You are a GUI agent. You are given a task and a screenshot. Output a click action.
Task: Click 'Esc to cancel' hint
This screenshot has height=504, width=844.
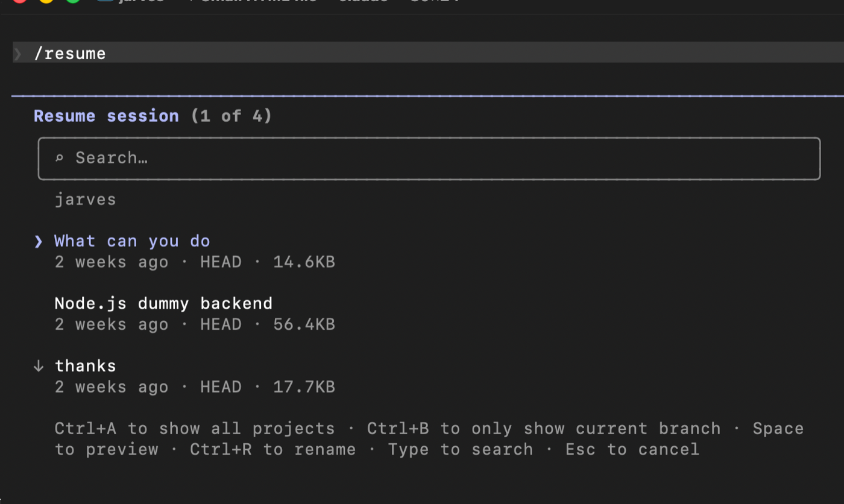pos(632,450)
